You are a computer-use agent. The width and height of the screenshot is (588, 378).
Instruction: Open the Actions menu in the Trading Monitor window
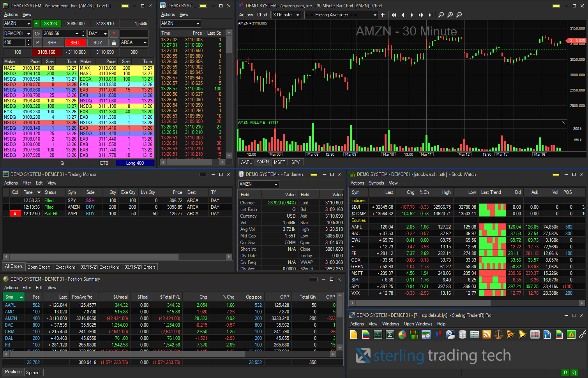[x=11, y=183]
